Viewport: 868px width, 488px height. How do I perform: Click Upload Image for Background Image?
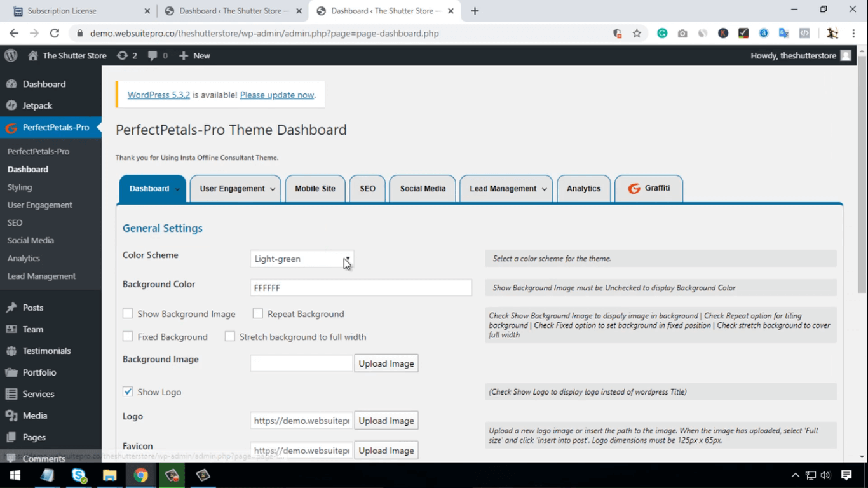point(386,363)
